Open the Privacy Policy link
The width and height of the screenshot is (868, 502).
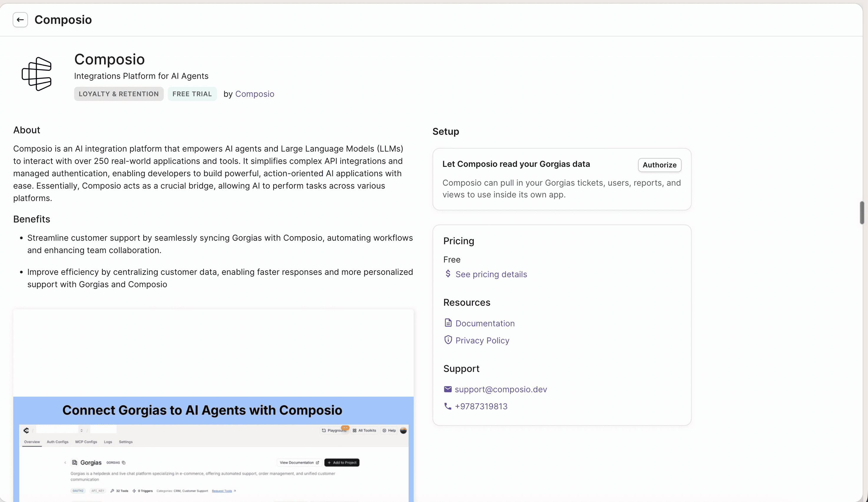[482, 340]
